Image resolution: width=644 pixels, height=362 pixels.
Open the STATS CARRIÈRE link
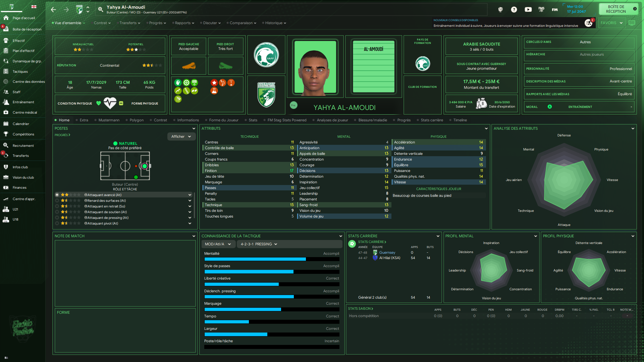372,242
